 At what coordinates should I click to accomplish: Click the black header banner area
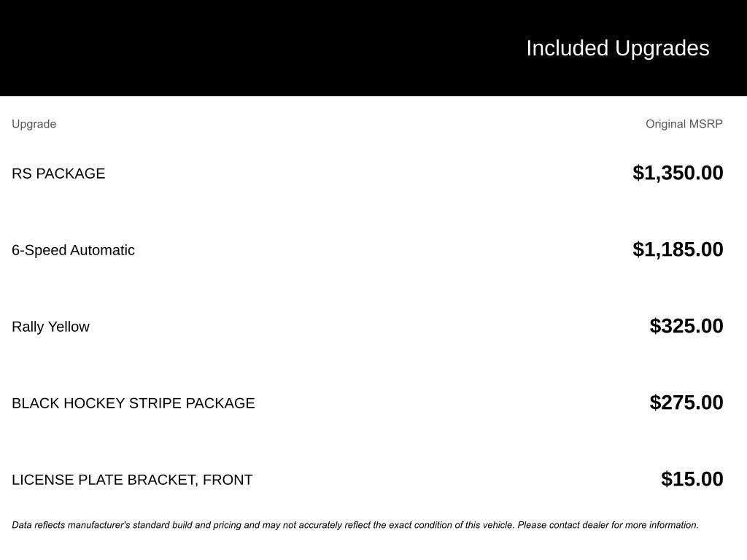(373, 48)
